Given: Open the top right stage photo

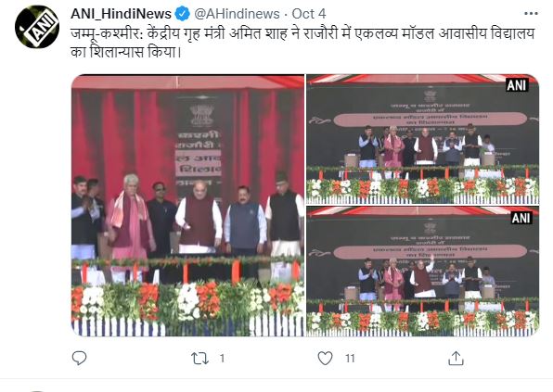Looking at the screenshot, I should click(x=422, y=139).
